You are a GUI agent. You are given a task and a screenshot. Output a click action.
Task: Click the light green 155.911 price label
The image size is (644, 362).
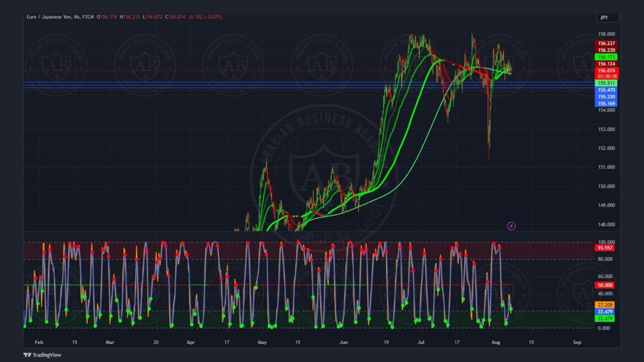606,83
